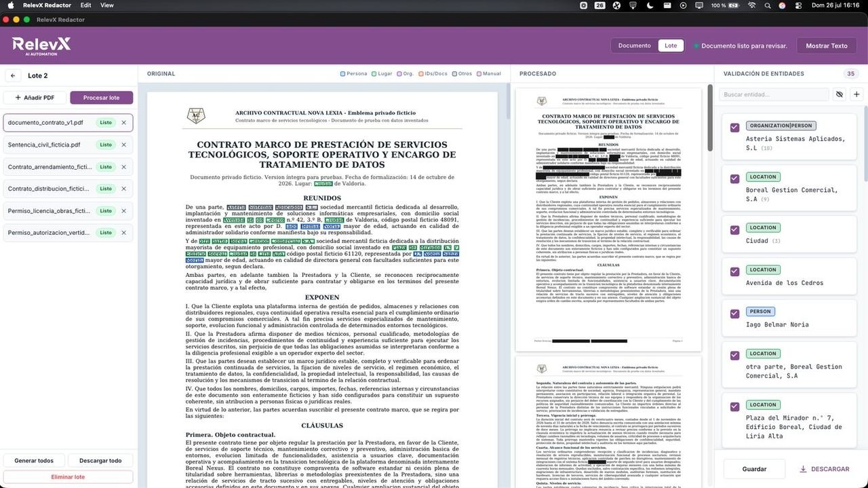Remove documento_contrato_v1.pdf with its X icon
Image resolution: width=868 pixels, height=488 pixels.
(x=123, y=123)
